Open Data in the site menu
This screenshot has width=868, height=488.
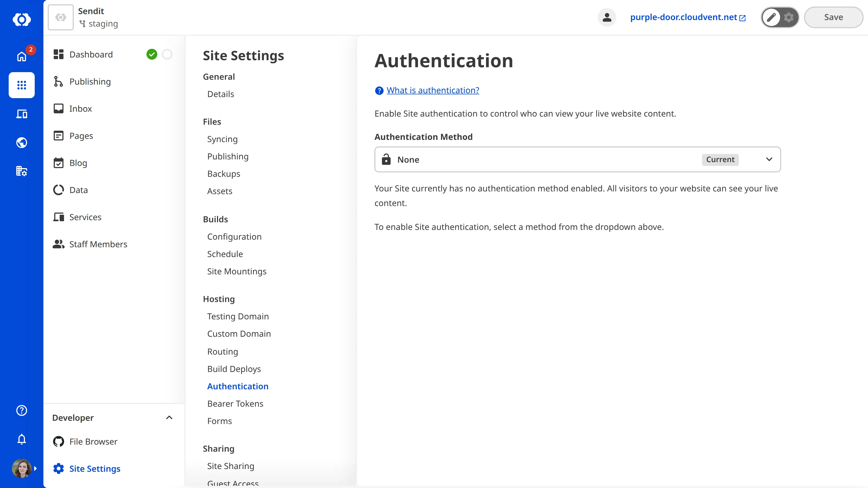(78, 190)
